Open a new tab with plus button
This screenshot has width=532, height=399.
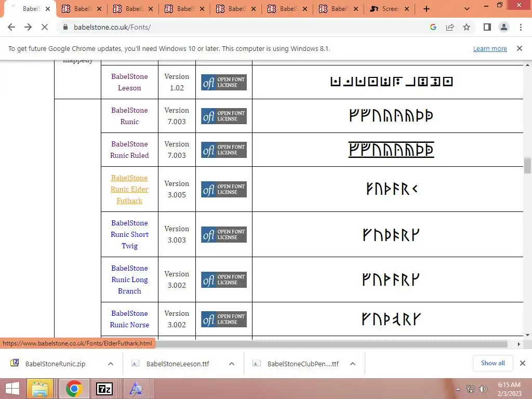point(427,9)
